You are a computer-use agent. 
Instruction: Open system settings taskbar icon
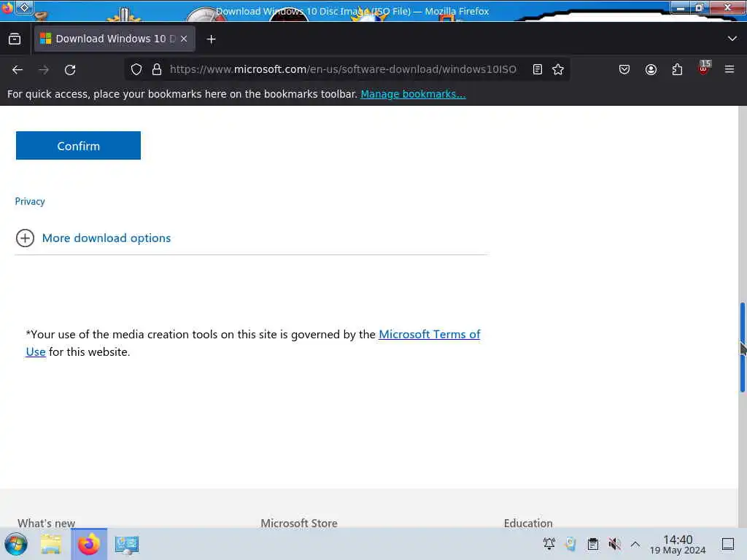[x=127, y=544]
